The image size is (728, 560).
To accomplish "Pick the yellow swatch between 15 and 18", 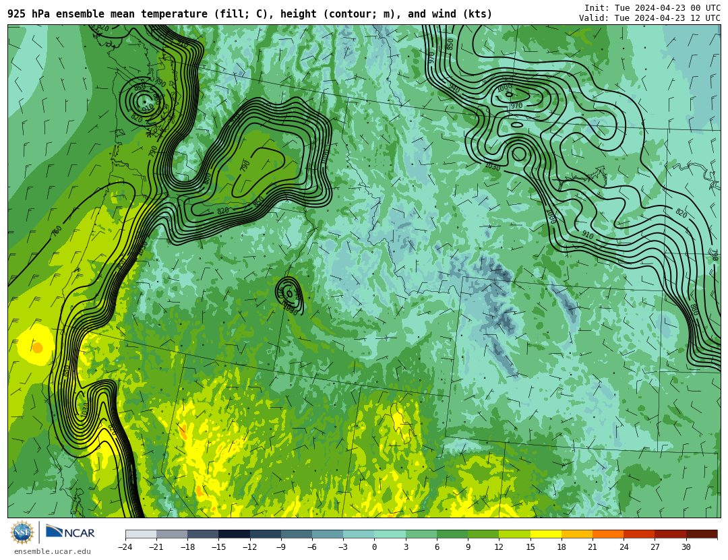I will click(x=545, y=534).
